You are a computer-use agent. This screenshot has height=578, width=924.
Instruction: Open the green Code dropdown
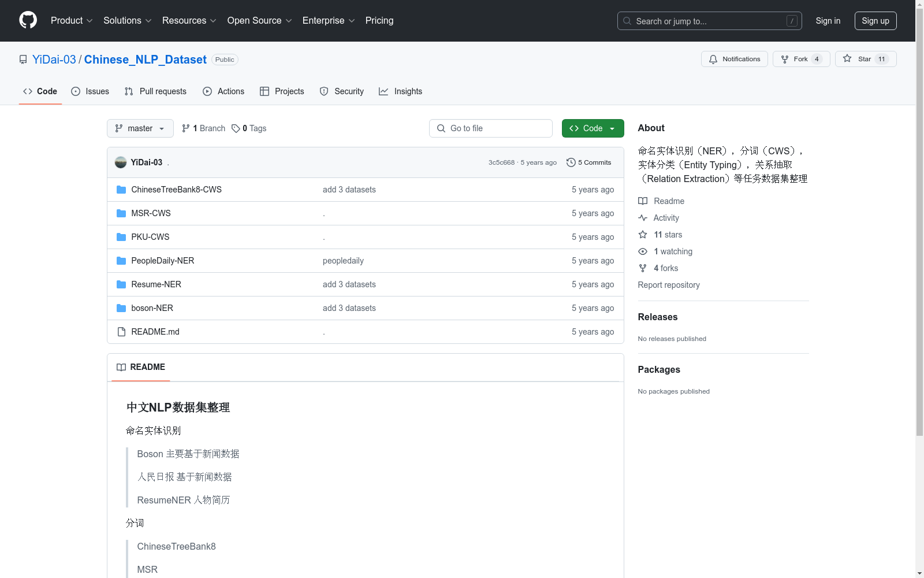point(593,128)
